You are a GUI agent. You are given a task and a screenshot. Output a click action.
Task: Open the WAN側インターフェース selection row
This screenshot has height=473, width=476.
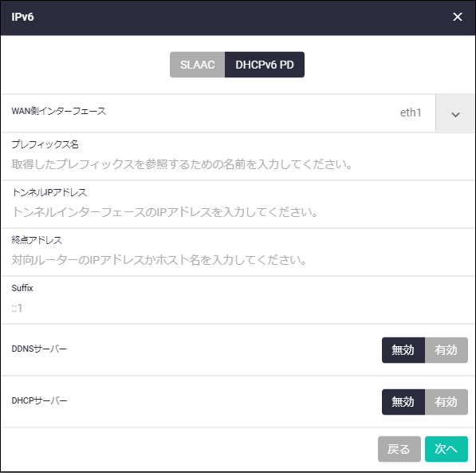point(238,113)
